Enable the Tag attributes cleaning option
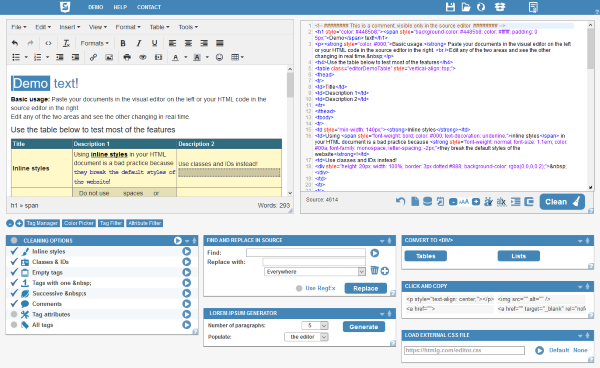The image size is (600, 368). pos(14,314)
